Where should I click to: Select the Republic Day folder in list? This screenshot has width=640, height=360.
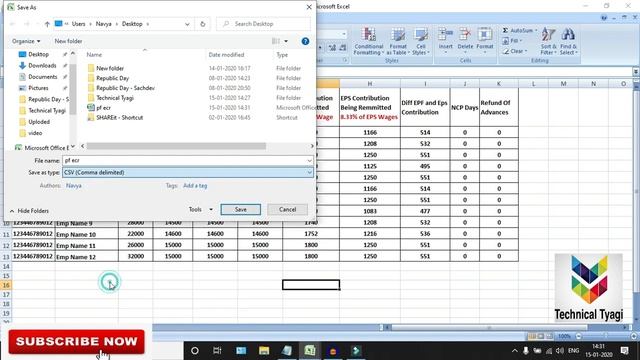pyautogui.click(x=112, y=78)
